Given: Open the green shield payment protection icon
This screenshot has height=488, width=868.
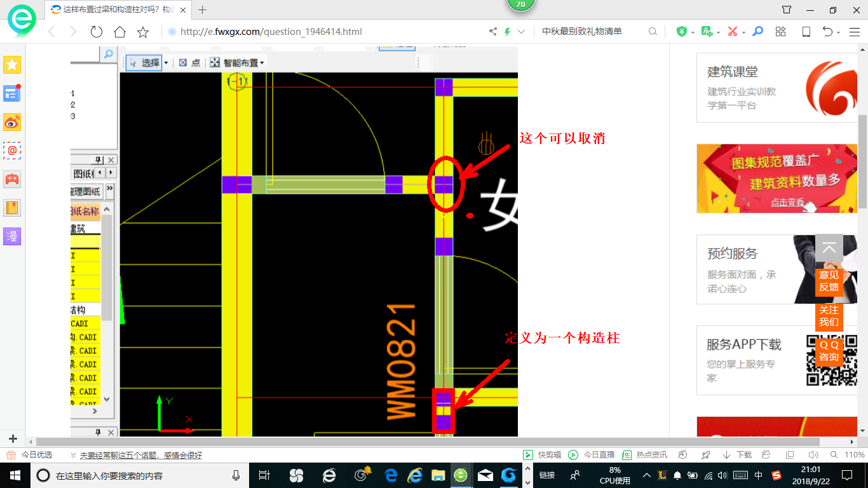Looking at the screenshot, I should [681, 32].
